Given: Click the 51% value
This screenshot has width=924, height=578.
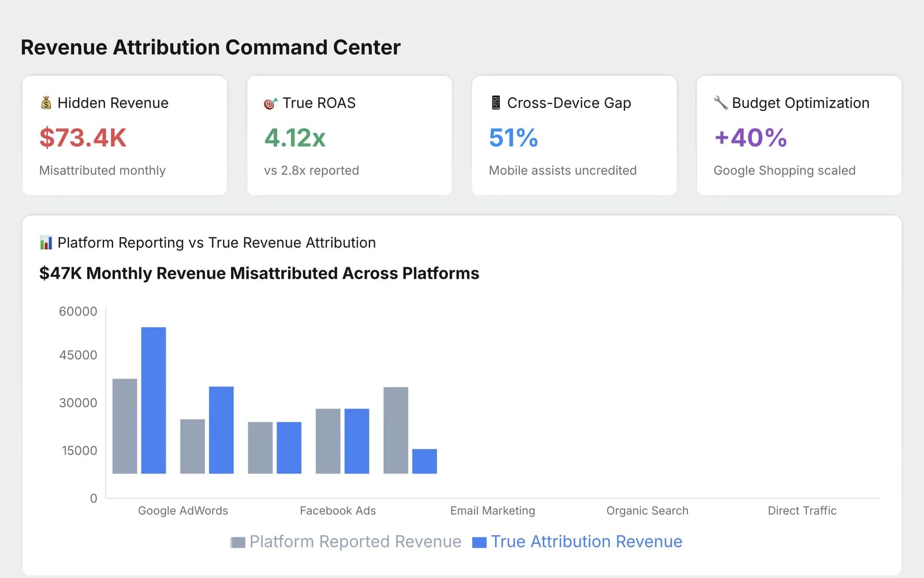Looking at the screenshot, I should [x=513, y=138].
